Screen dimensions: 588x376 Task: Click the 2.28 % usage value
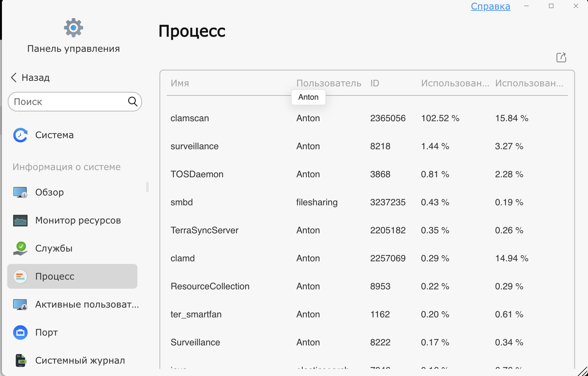pos(509,174)
